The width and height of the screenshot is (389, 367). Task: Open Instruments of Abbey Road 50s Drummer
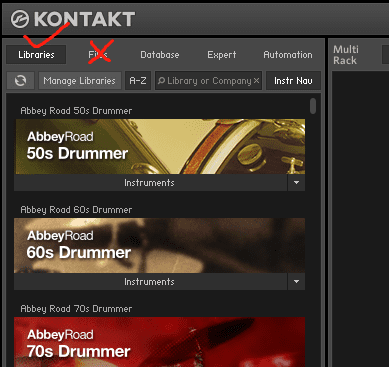click(150, 183)
